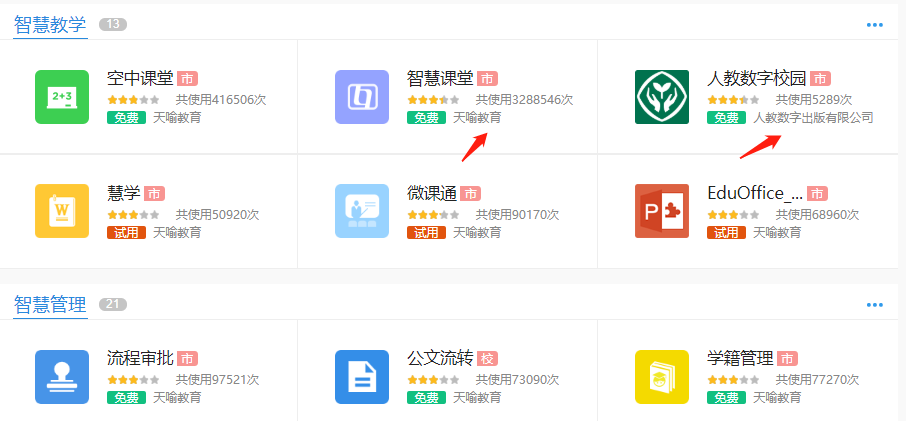906x421 pixels.
Task: Click the 公文流转 document icon
Action: [361, 377]
